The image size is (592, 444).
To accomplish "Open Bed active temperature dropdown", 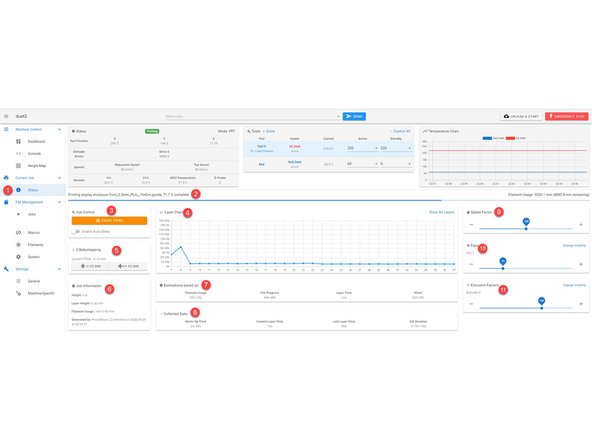I will point(376,164).
